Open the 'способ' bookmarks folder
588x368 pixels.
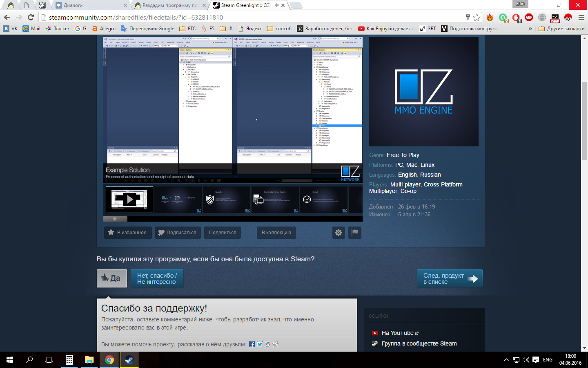[279, 29]
